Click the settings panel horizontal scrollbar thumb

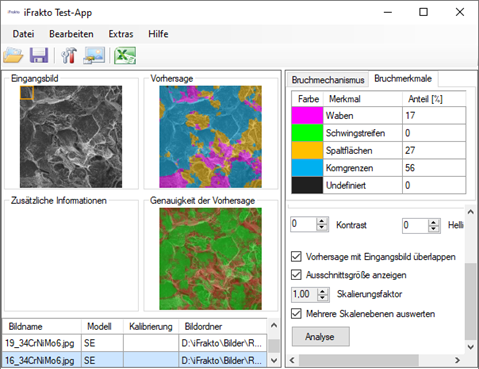(359, 360)
